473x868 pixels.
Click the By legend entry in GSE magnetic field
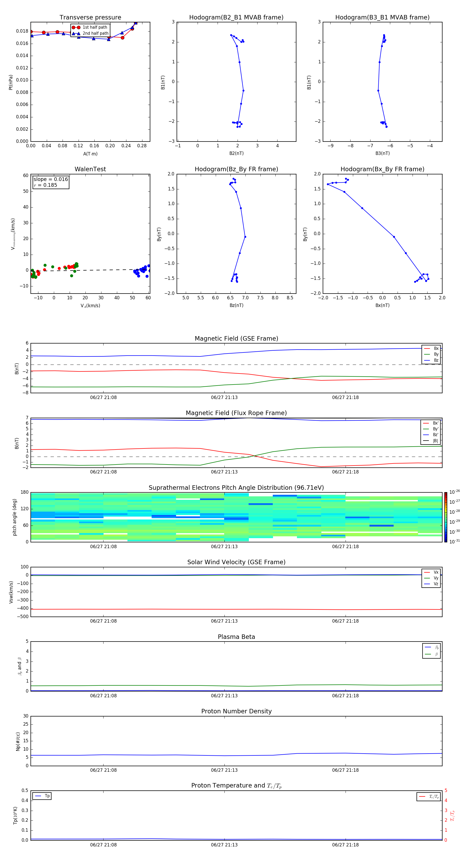431,354
